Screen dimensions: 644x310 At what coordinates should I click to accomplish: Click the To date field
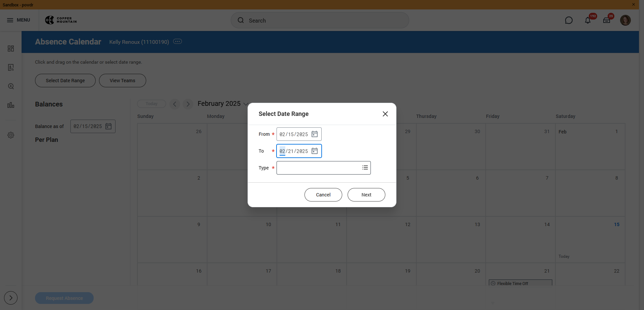coord(299,151)
